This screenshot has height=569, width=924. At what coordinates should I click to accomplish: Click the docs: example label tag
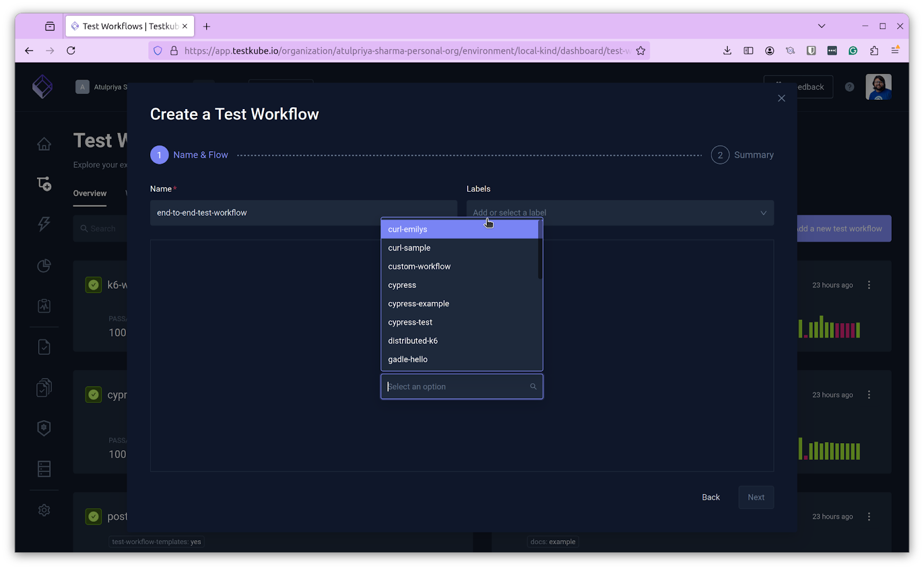point(553,542)
